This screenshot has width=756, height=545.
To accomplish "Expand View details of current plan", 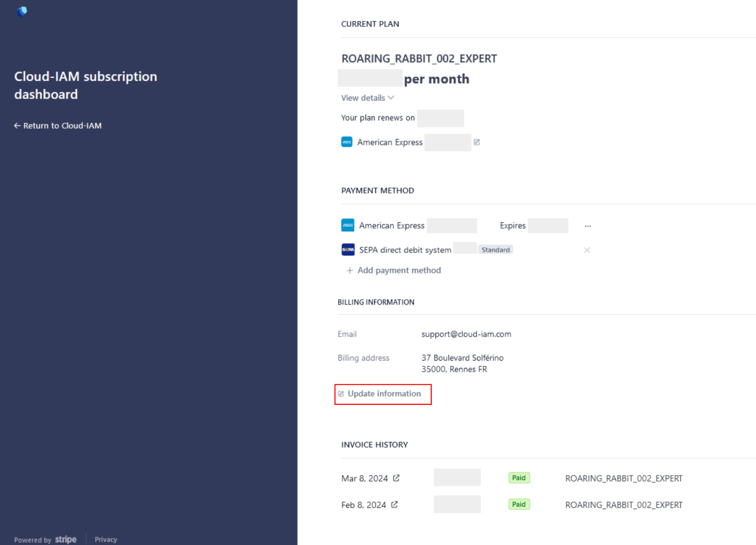I will pyautogui.click(x=367, y=98).
